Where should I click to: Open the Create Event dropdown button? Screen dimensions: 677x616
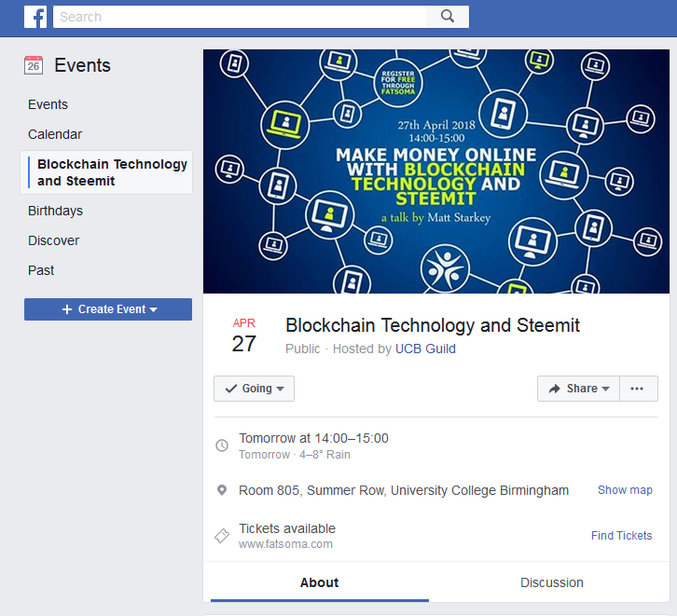(x=108, y=309)
